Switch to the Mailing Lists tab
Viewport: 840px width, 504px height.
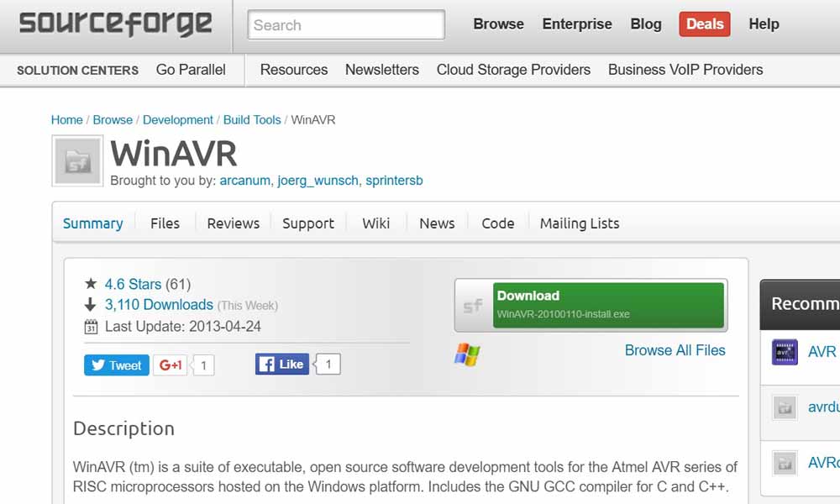[580, 223]
